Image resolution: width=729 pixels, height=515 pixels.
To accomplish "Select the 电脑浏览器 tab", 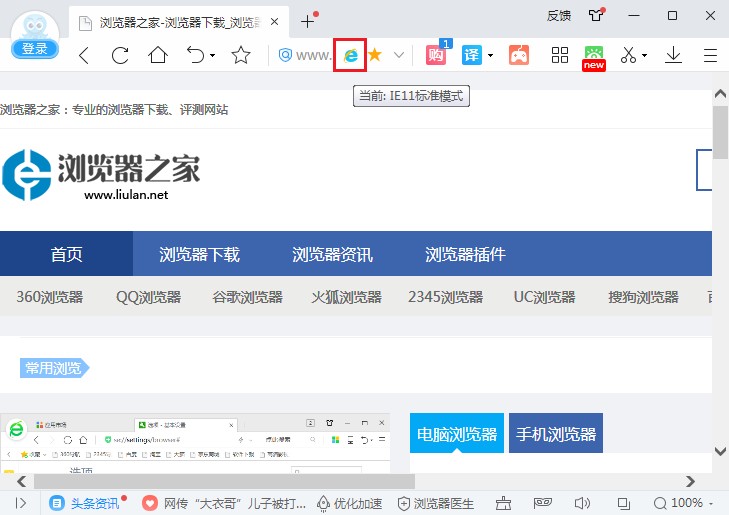I will [457, 433].
